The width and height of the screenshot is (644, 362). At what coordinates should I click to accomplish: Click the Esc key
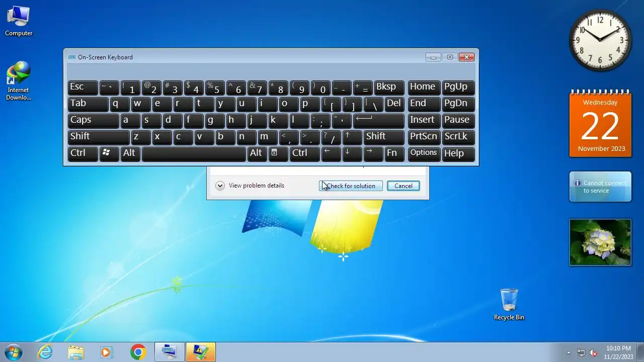click(83, 87)
